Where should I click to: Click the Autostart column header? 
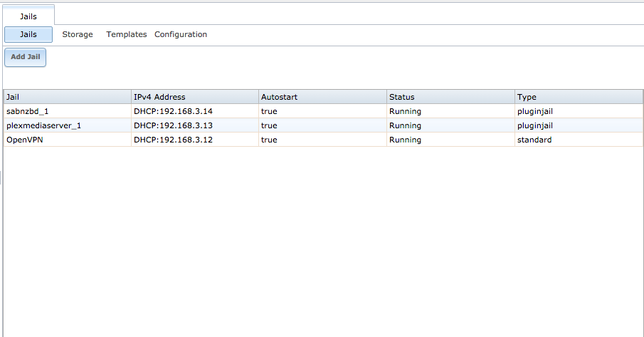click(323, 97)
